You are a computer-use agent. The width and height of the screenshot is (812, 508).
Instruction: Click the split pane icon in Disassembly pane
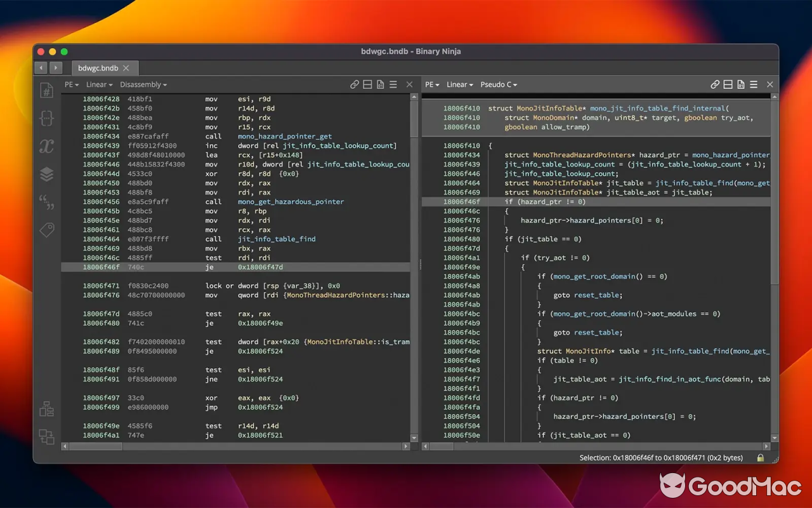pyautogui.click(x=367, y=84)
